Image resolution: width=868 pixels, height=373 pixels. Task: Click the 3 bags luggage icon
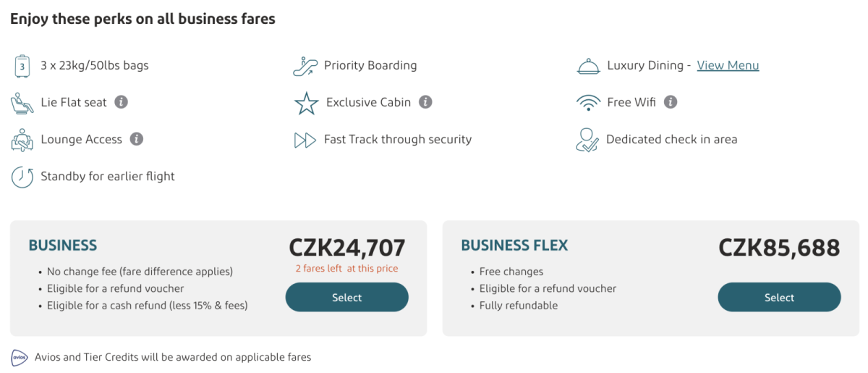click(x=22, y=66)
